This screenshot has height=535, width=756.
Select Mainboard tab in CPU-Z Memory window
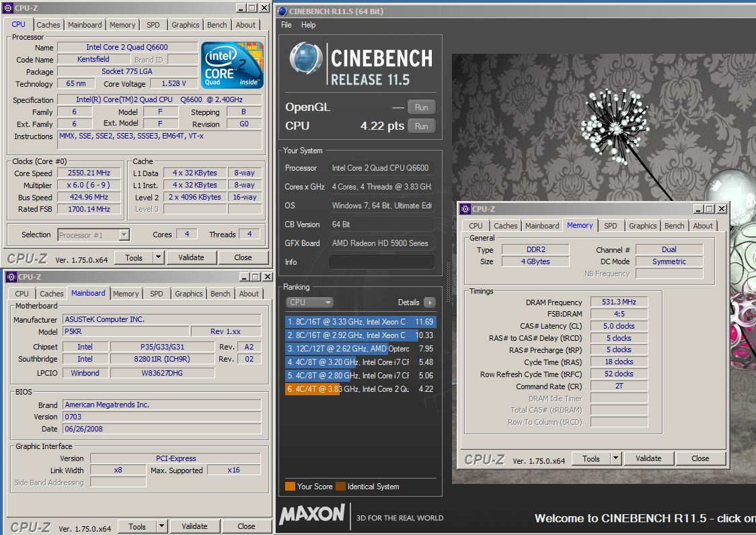pyautogui.click(x=542, y=226)
